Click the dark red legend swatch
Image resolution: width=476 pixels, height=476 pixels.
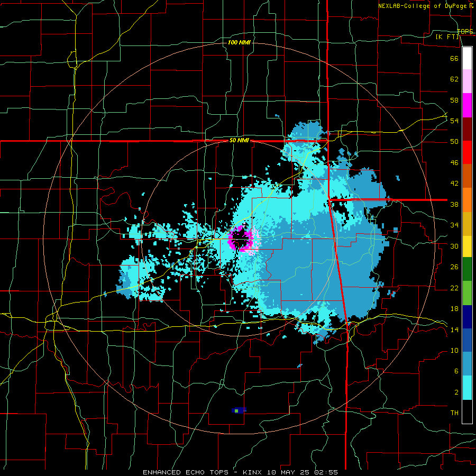point(467,129)
